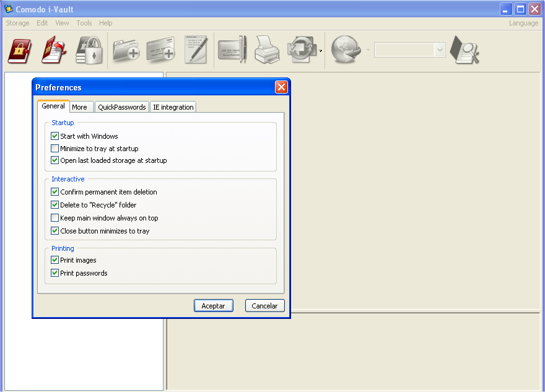Open the View menu

pyautogui.click(x=62, y=23)
